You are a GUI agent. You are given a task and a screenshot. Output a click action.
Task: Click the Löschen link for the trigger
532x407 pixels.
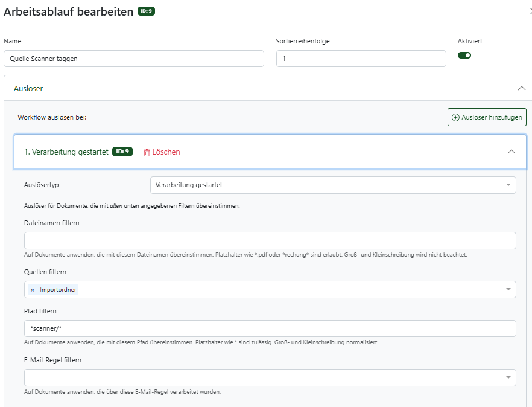(166, 152)
